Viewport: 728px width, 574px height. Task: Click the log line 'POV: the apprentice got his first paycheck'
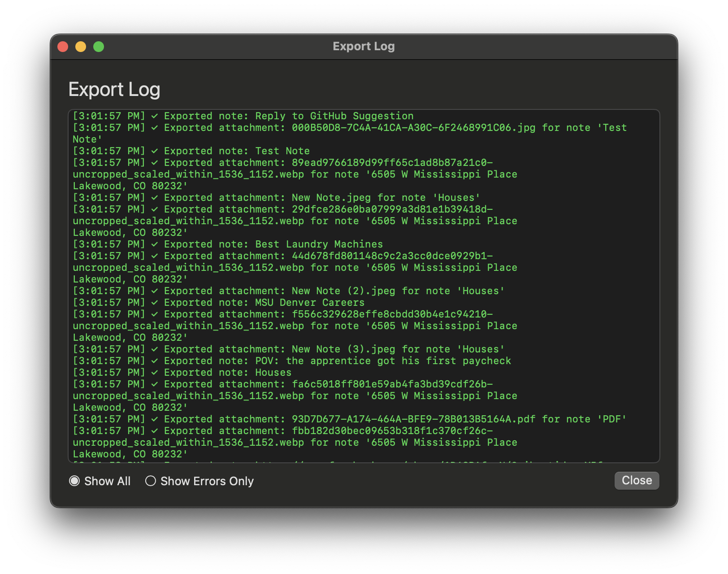tap(292, 361)
